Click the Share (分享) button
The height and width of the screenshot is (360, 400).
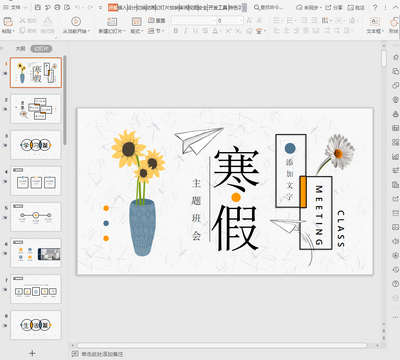pos(334,7)
